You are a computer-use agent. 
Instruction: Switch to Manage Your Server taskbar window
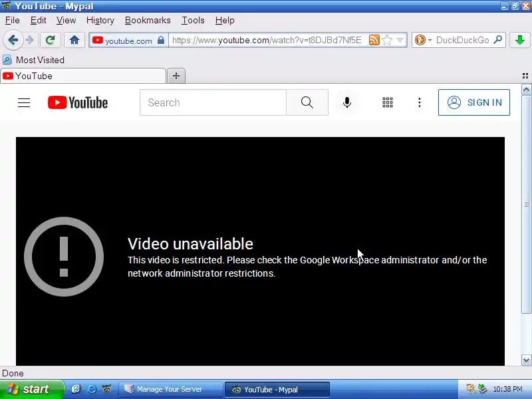click(171, 389)
